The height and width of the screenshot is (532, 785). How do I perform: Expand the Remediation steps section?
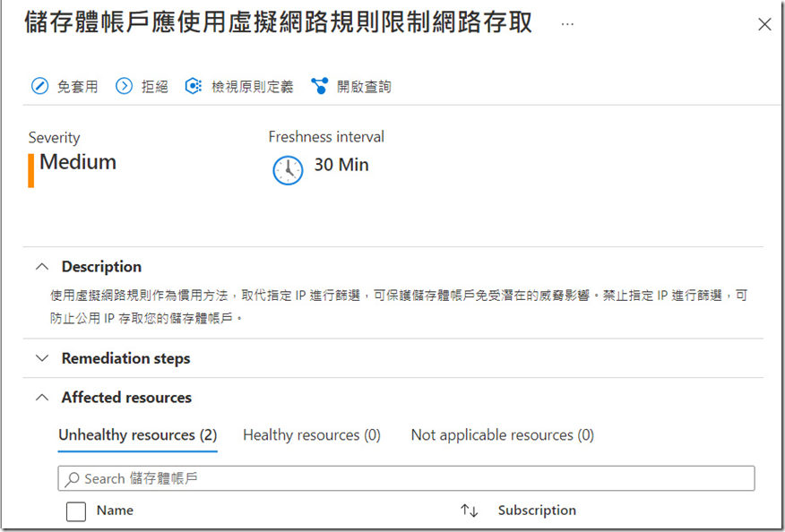[x=41, y=358]
